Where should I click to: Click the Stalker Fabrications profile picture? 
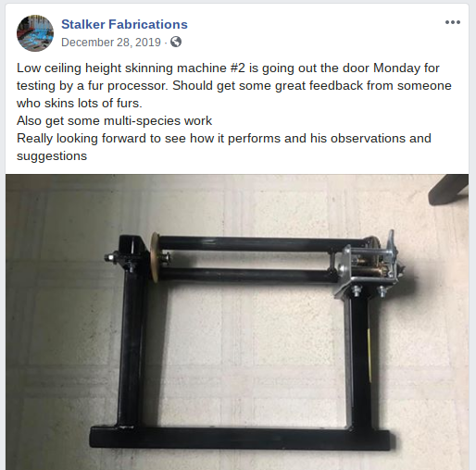tap(35, 33)
